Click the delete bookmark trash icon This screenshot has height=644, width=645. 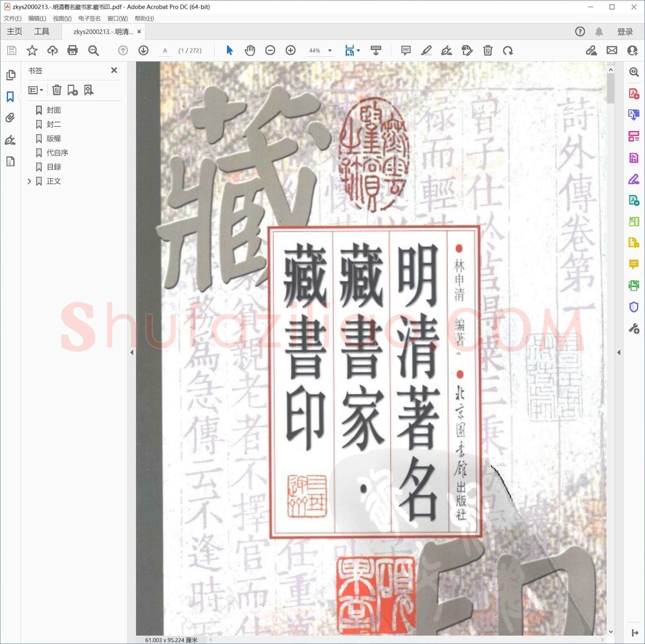pos(57,90)
